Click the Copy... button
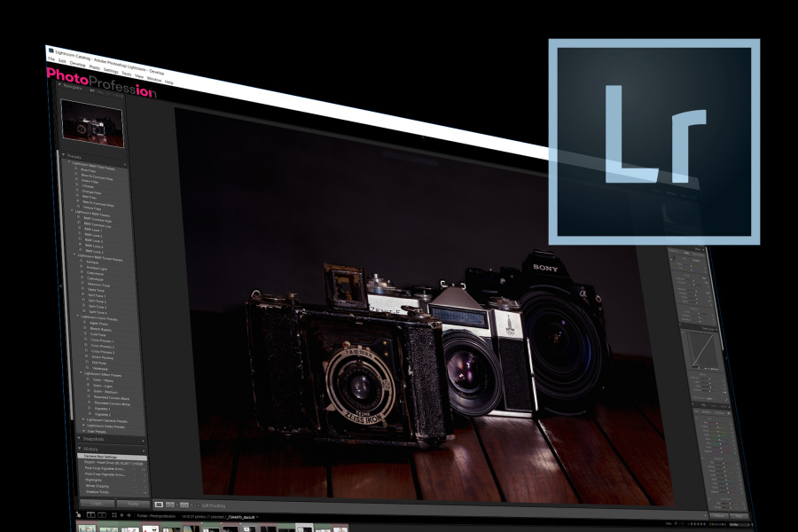The width and height of the screenshot is (798, 532). (97, 503)
